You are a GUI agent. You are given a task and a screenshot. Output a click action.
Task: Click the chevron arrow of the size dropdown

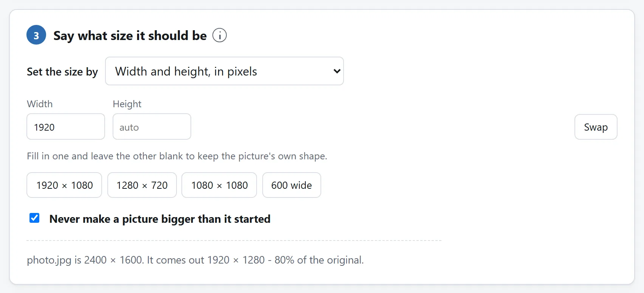pos(337,71)
